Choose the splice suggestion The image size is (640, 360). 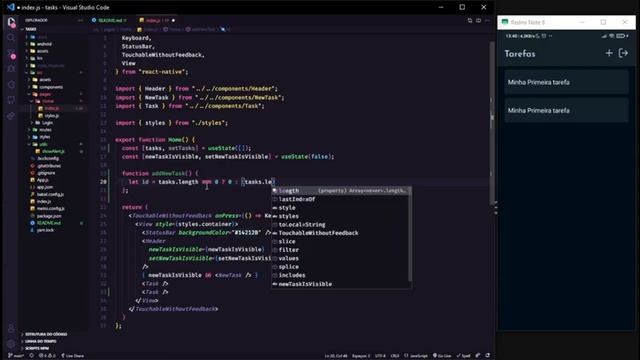341,267
